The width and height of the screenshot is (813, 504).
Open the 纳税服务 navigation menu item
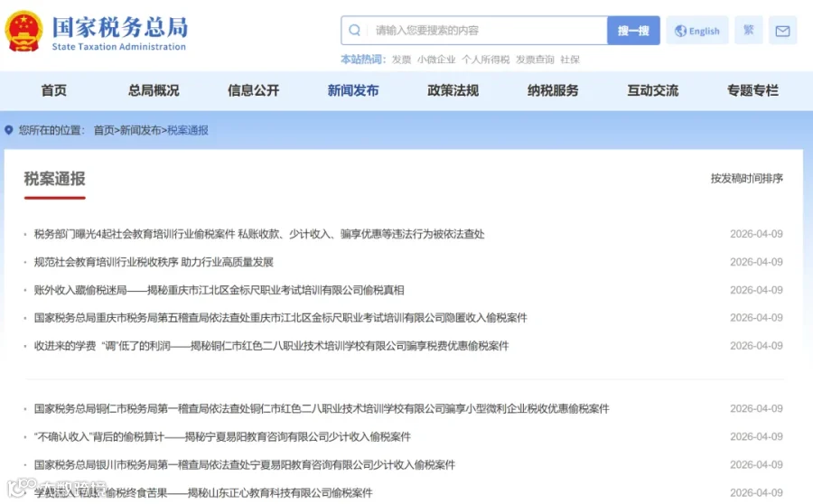click(x=553, y=90)
